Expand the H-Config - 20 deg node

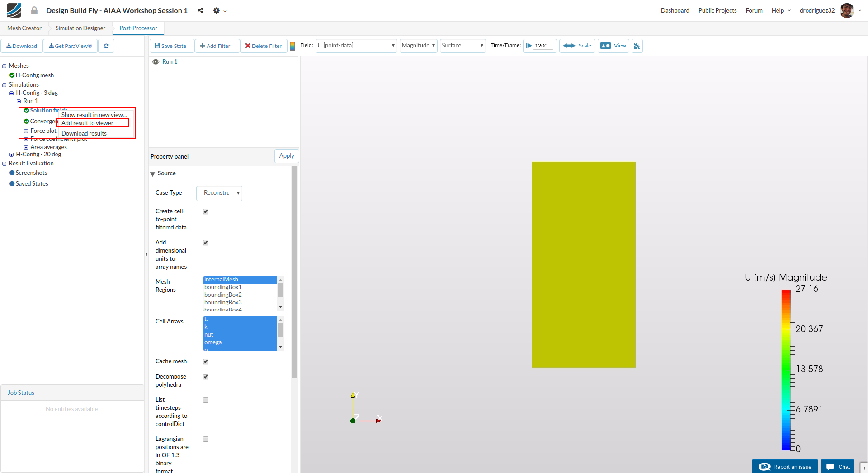11,155
